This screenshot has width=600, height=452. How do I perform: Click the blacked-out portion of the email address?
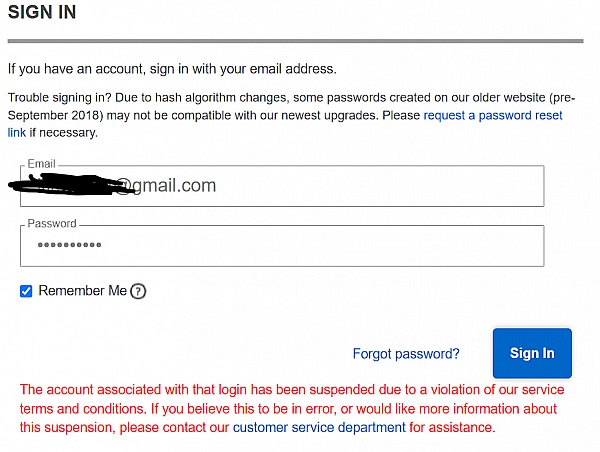coord(71,184)
